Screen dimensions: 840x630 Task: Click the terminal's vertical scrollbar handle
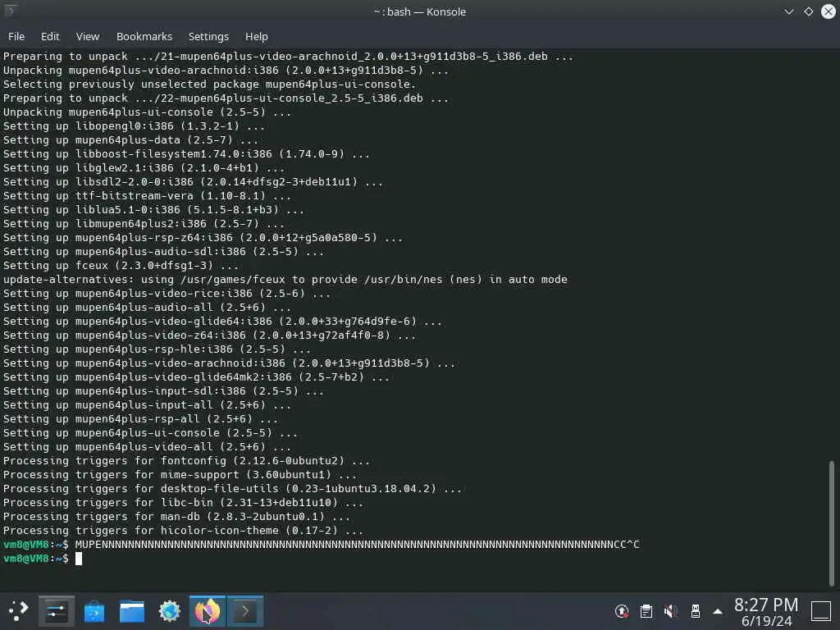pos(832,523)
